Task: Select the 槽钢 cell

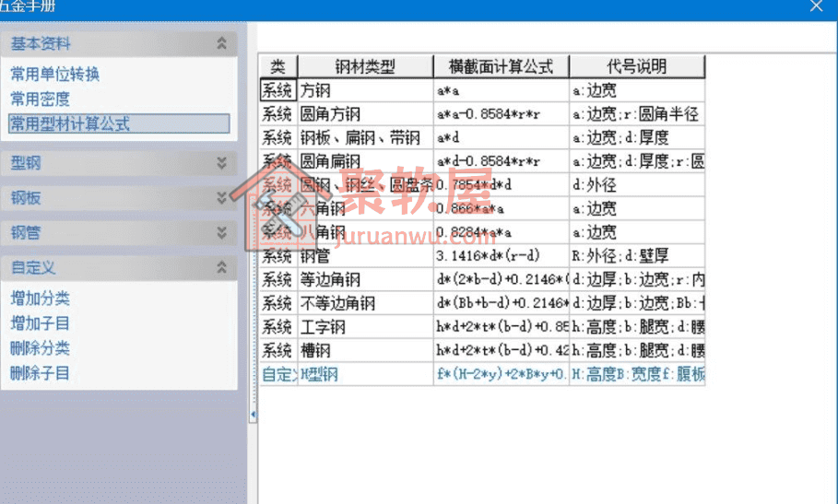Action: click(x=365, y=350)
